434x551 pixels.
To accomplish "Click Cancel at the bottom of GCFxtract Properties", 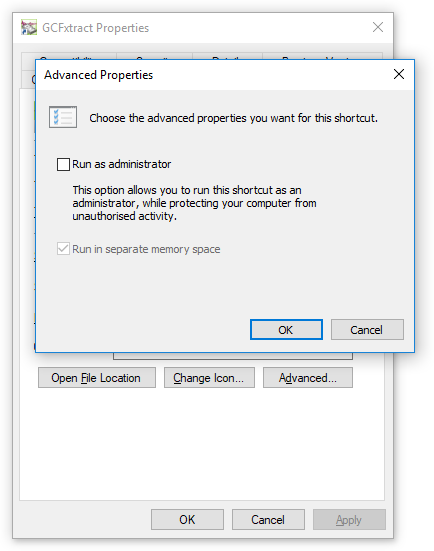I will 268,519.
